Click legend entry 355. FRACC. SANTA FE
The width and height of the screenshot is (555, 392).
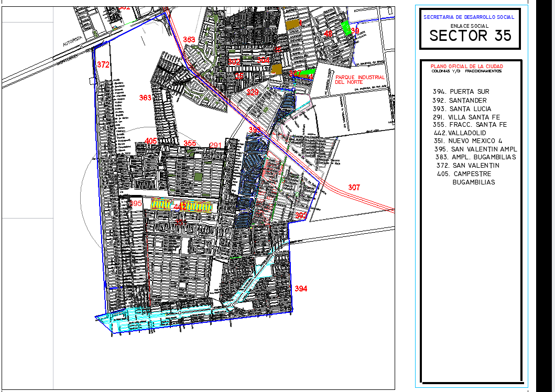(470, 125)
